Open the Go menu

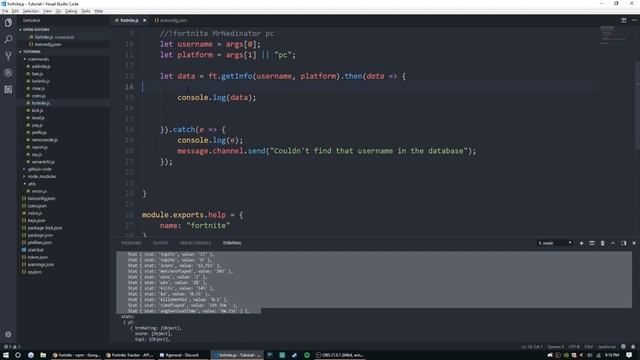pyautogui.click(x=58, y=11)
